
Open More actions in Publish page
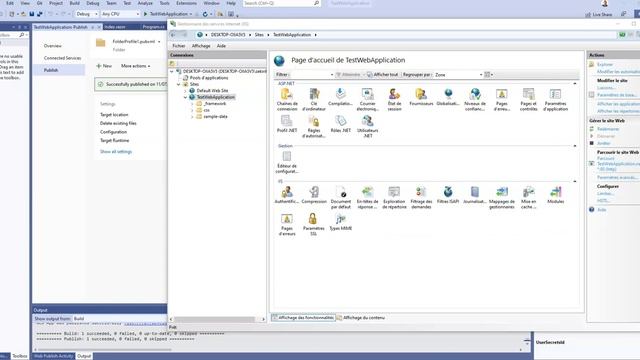pyautogui.click(x=136, y=66)
